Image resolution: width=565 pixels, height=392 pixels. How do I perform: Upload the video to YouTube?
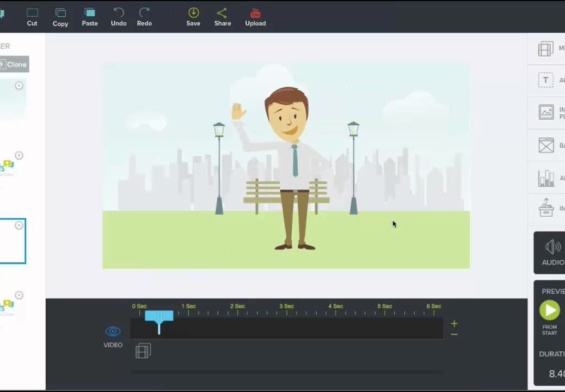tap(255, 17)
